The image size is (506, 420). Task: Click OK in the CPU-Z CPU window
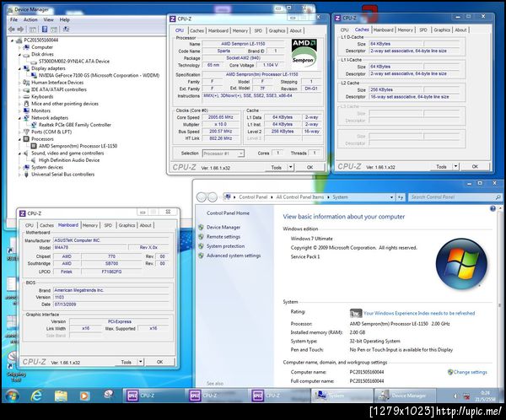click(310, 167)
